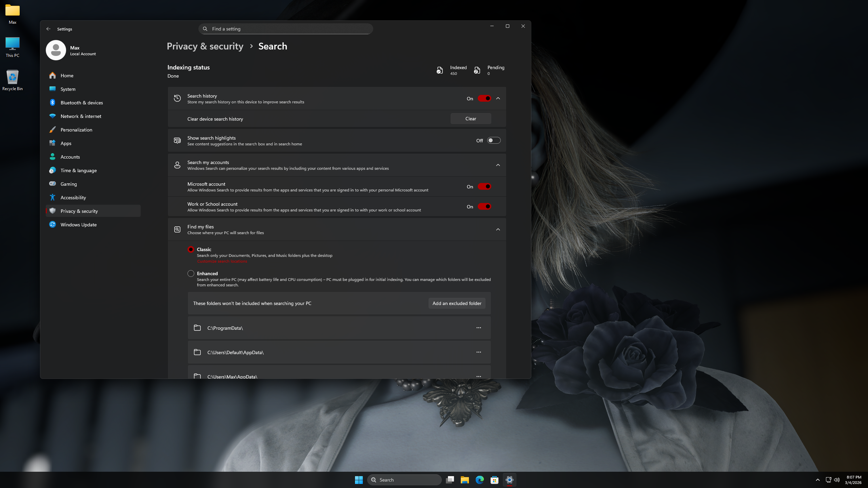Click the Find my files magnifier icon
This screenshot has height=488, width=868.
pos(177,229)
